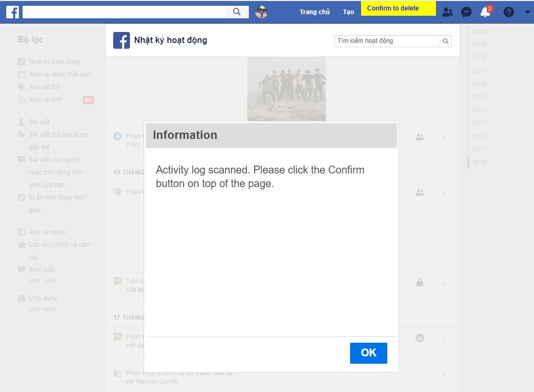This screenshot has width=534, height=392.
Task: Jump to year 2019
Action: coord(479,44)
